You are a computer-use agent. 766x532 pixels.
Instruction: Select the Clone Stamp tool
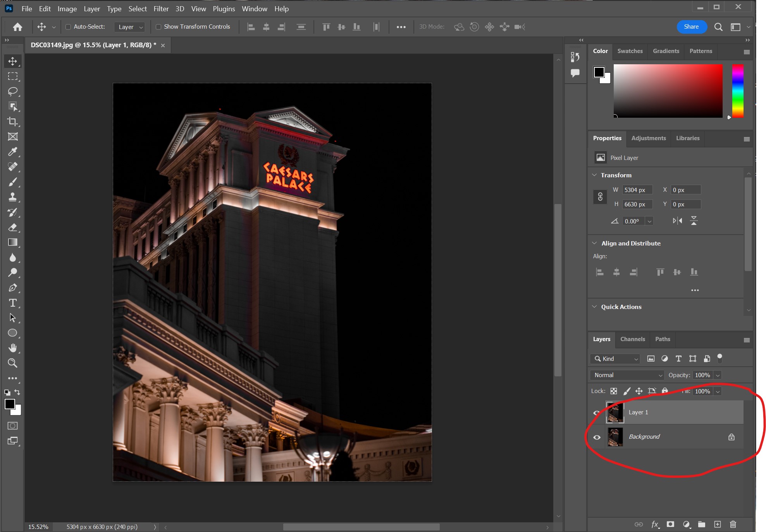[12, 197]
